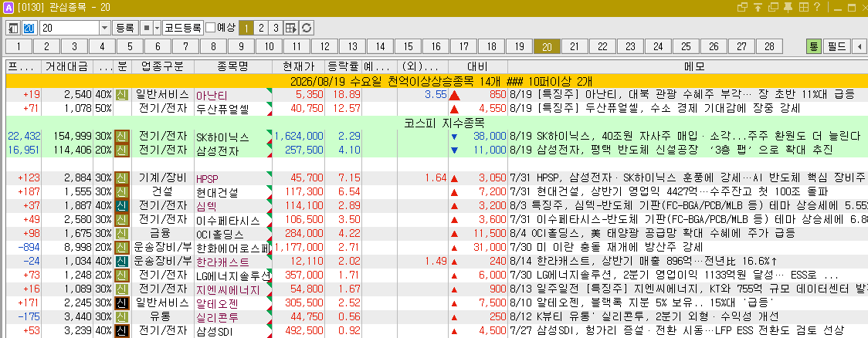Select view toggle 3 next to 예상

(x=276, y=28)
